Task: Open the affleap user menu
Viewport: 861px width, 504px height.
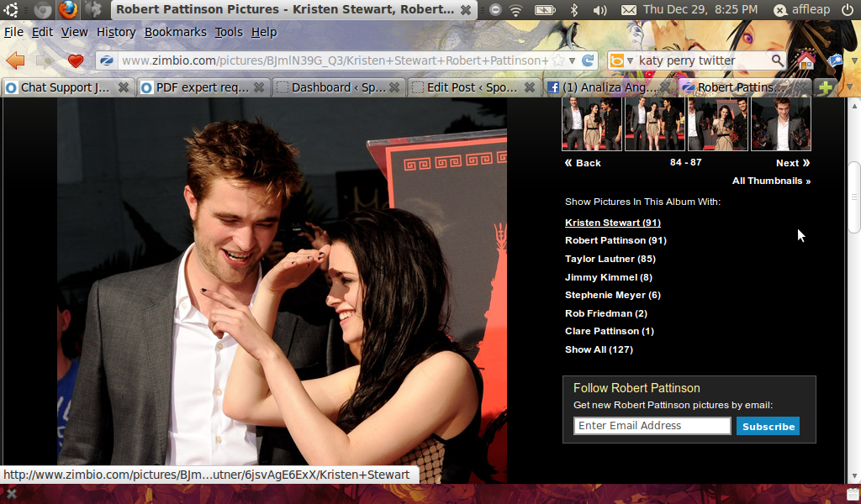Action: tap(801, 10)
